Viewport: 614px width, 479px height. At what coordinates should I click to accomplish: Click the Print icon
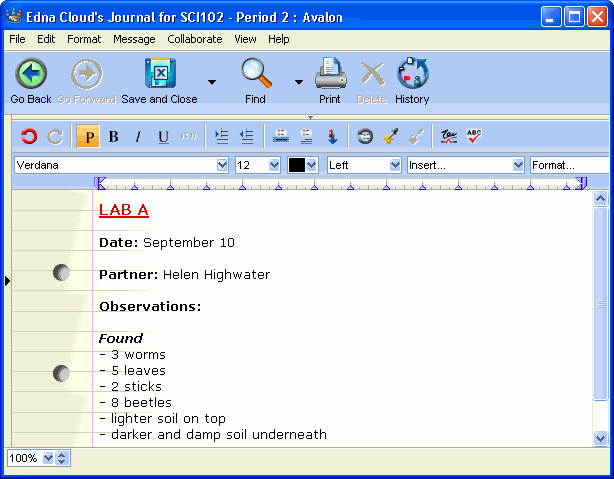(x=330, y=74)
